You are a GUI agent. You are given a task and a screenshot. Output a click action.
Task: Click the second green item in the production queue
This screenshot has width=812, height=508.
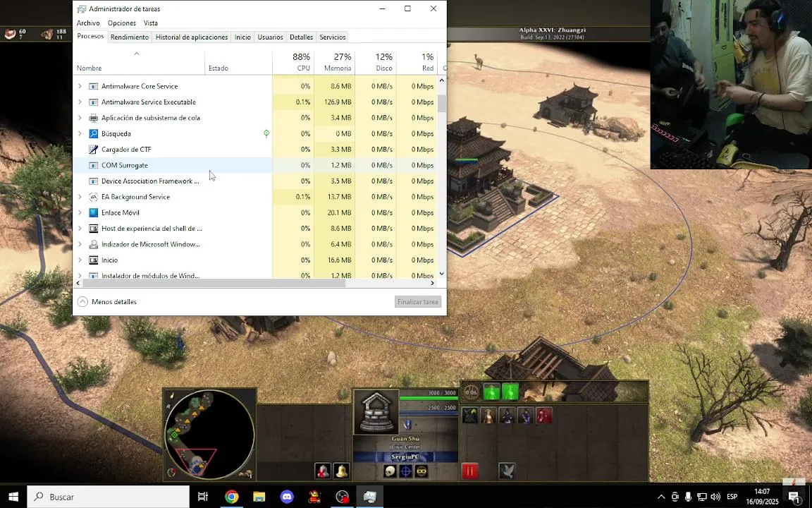point(510,392)
